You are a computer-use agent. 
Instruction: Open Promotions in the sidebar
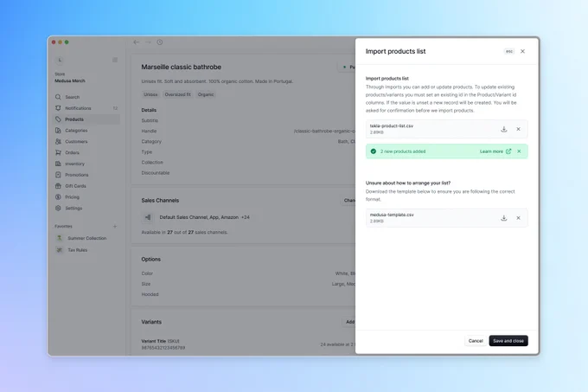coord(86,175)
